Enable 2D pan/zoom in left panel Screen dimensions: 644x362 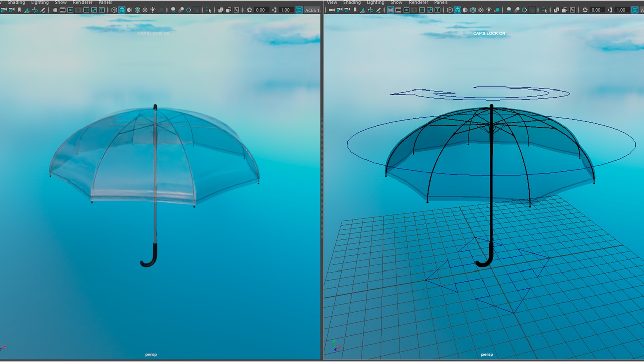tap(35, 10)
